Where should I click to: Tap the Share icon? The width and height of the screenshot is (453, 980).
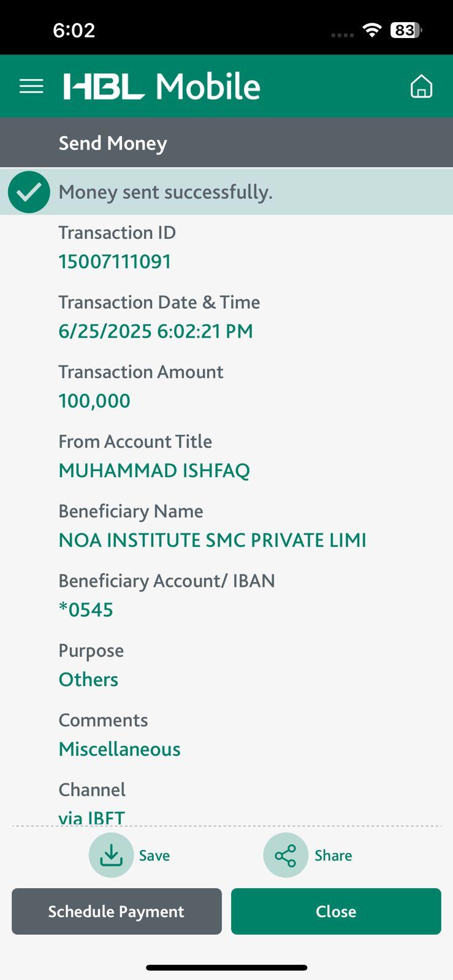tap(285, 855)
